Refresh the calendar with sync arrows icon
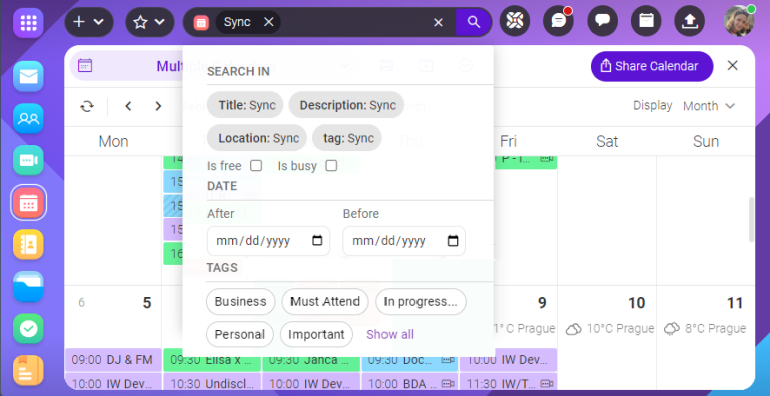The image size is (770, 396). point(87,106)
